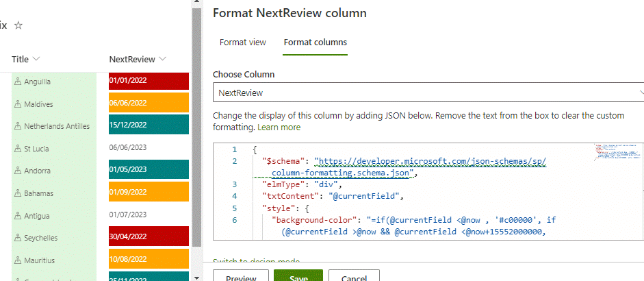Click the Preview button
This screenshot has height=281, width=644.
pos(240,276)
